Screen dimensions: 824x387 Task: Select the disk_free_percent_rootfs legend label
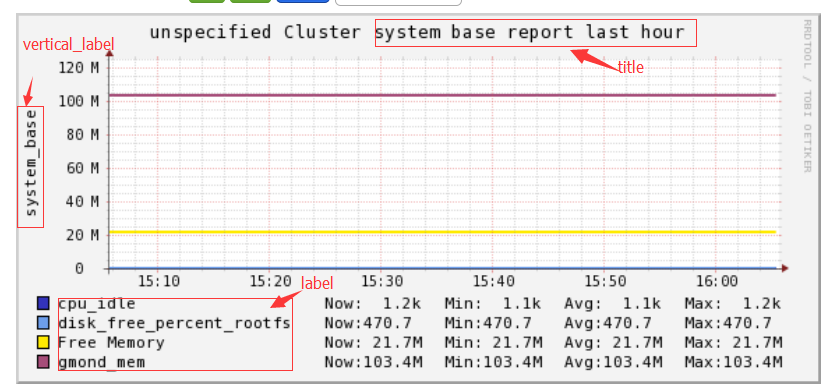(174, 323)
